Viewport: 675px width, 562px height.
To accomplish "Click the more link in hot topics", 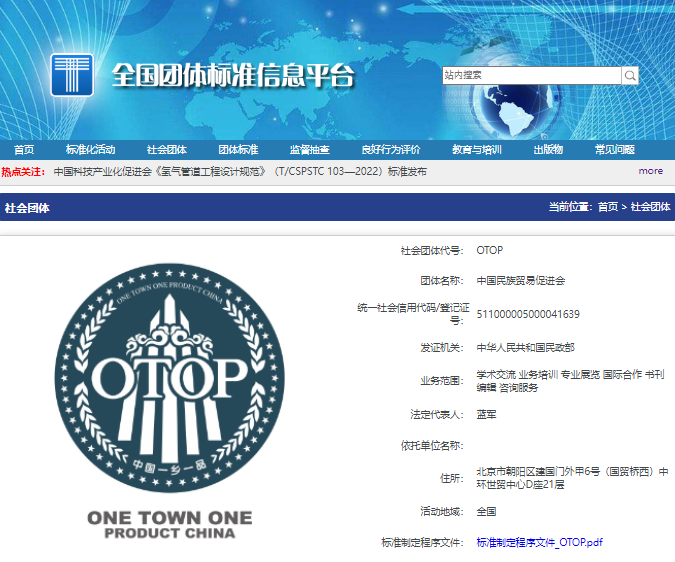I will click(x=650, y=171).
